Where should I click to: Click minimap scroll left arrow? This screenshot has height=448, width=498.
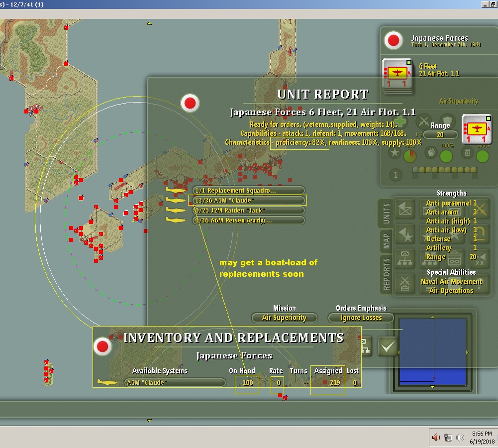[x=398, y=352]
